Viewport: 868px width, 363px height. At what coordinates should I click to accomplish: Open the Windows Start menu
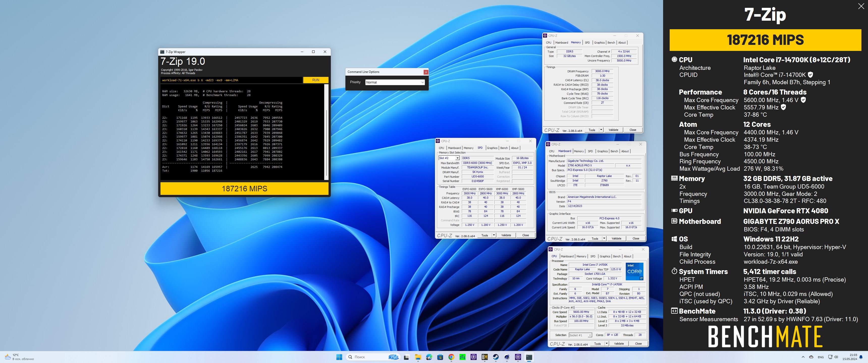point(339,357)
